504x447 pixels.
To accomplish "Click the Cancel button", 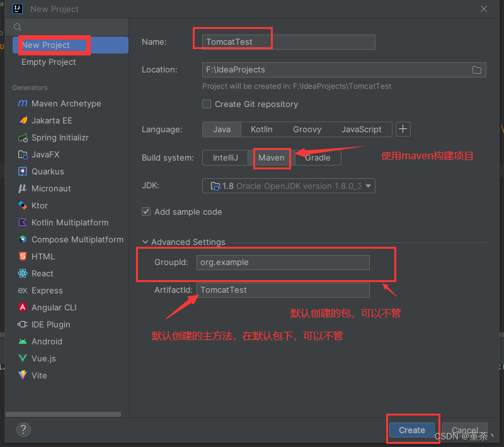I will pos(465,430).
